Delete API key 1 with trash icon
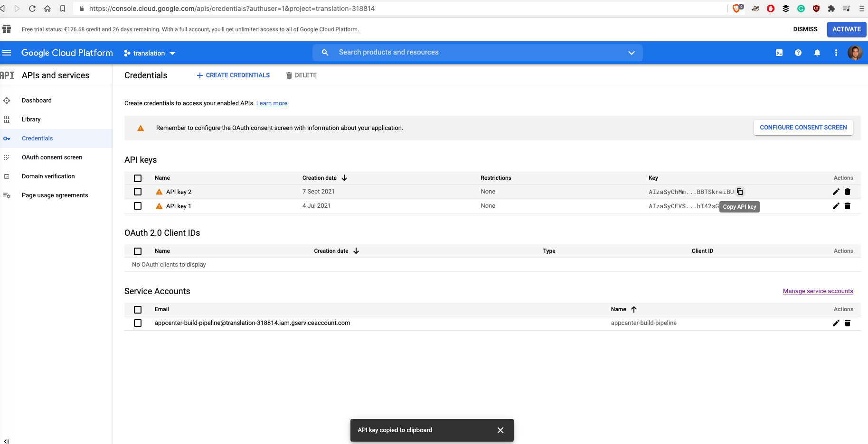 [x=848, y=206]
